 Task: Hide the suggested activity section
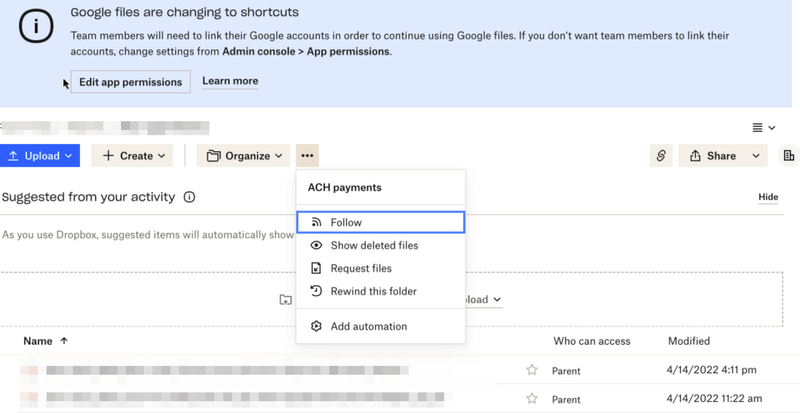pyautogui.click(x=768, y=197)
